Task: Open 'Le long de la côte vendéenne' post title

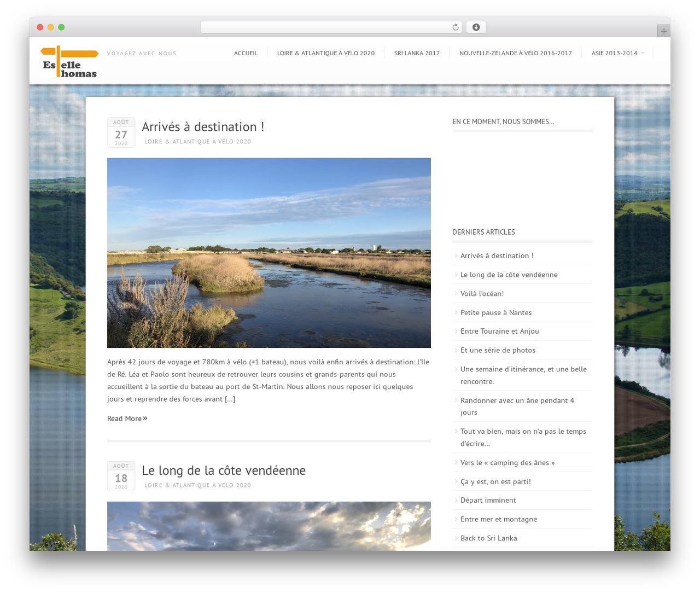Action: (x=224, y=470)
